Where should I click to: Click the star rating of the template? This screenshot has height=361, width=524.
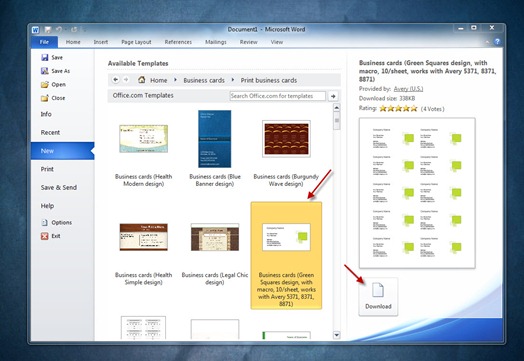pos(398,109)
